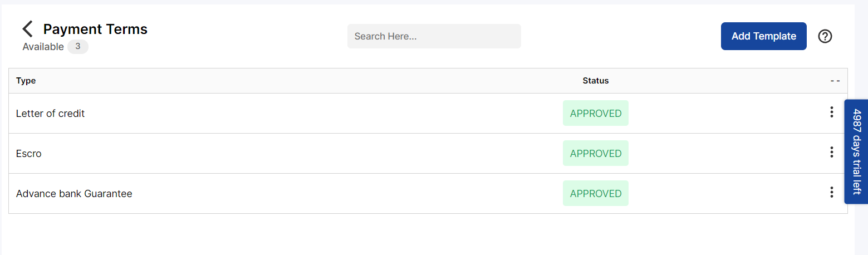This screenshot has width=868, height=255.
Task: Click the dashes actions column header
Action: [835, 81]
